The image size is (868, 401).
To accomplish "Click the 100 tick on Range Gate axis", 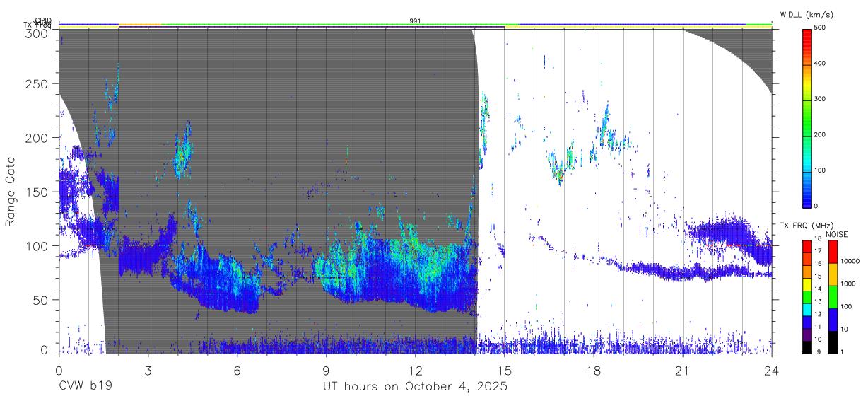I will (x=37, y=245).
